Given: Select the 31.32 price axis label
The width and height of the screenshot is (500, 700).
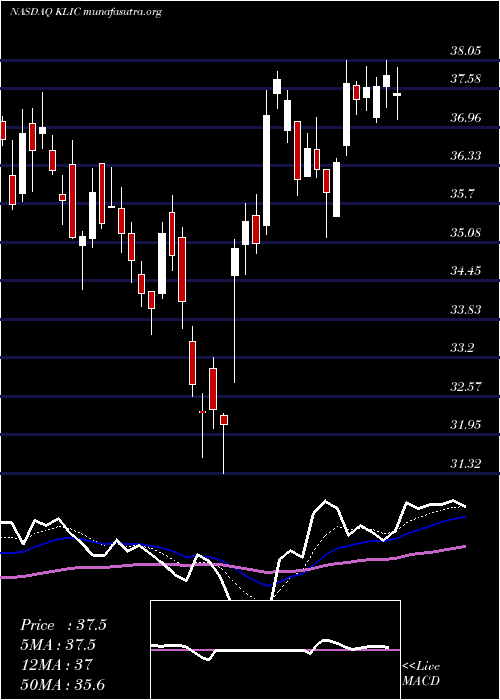Looking at the screenshot, I should [466, 464].
